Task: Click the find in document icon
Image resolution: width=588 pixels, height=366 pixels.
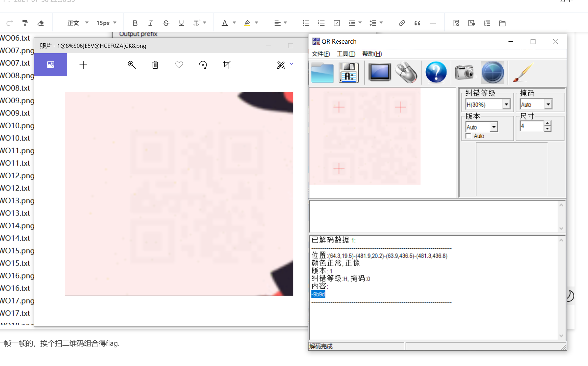Action: click(456, 23)
